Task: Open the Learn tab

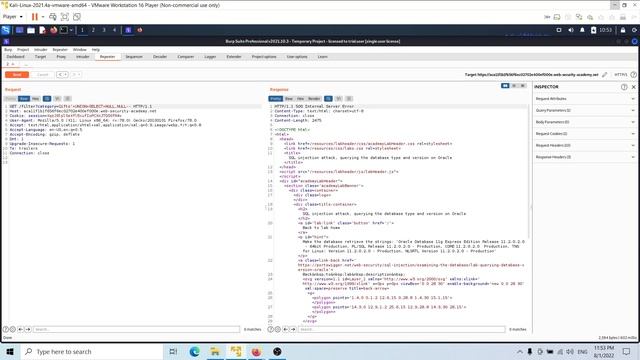Action: point(322,57)
